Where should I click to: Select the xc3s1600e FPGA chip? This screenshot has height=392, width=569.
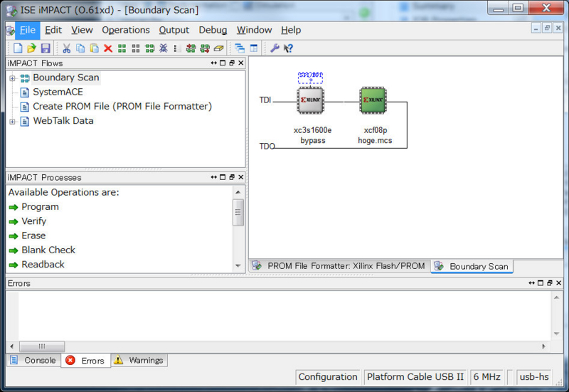click(310, 100)
